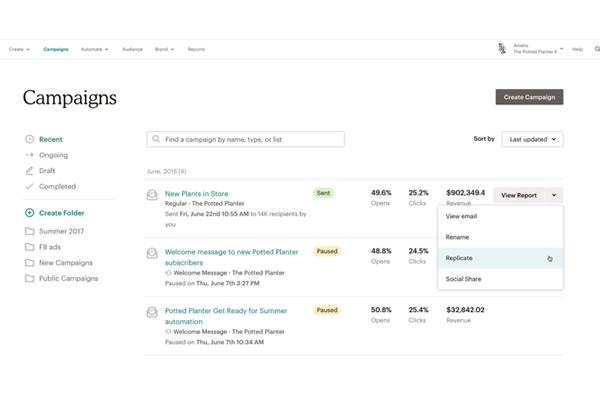
Task: Choose Rename from the dropdown menu
Action: [501, 237]
